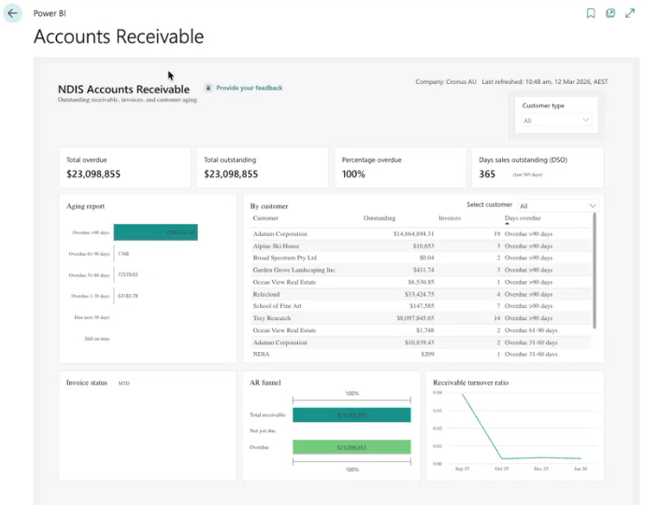645x505 pixels.
Task: Click the Provide your feedback link
Action: click(x=249, y=88)
